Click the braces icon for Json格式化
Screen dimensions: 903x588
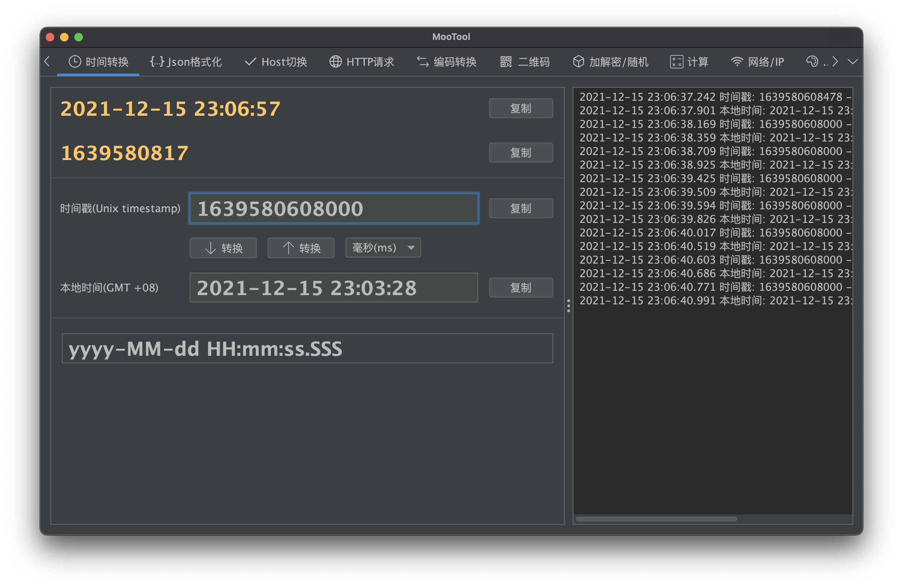click(157, 61)
